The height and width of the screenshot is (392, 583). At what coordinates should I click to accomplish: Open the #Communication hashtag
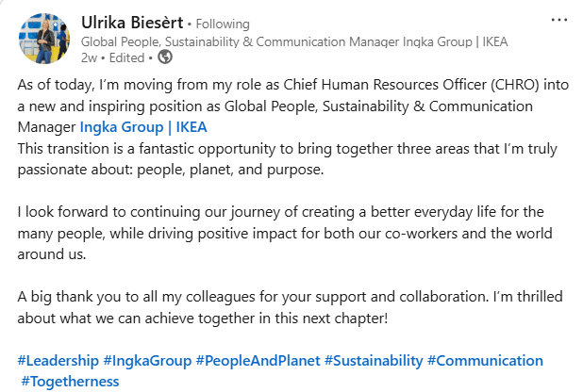(485, 361)
